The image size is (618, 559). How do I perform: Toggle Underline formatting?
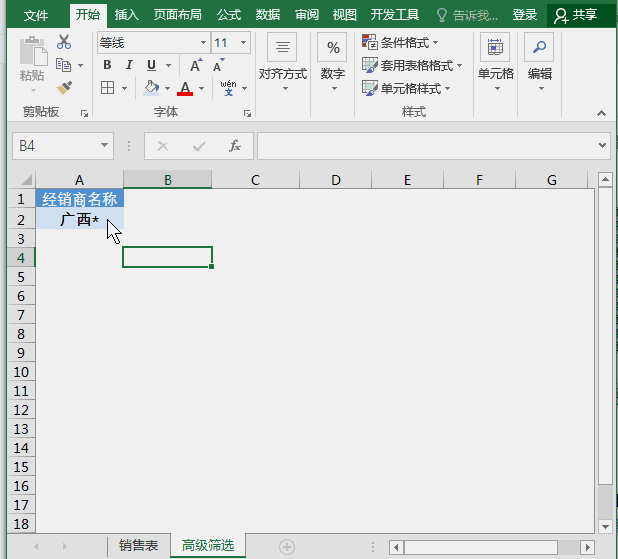151,65
